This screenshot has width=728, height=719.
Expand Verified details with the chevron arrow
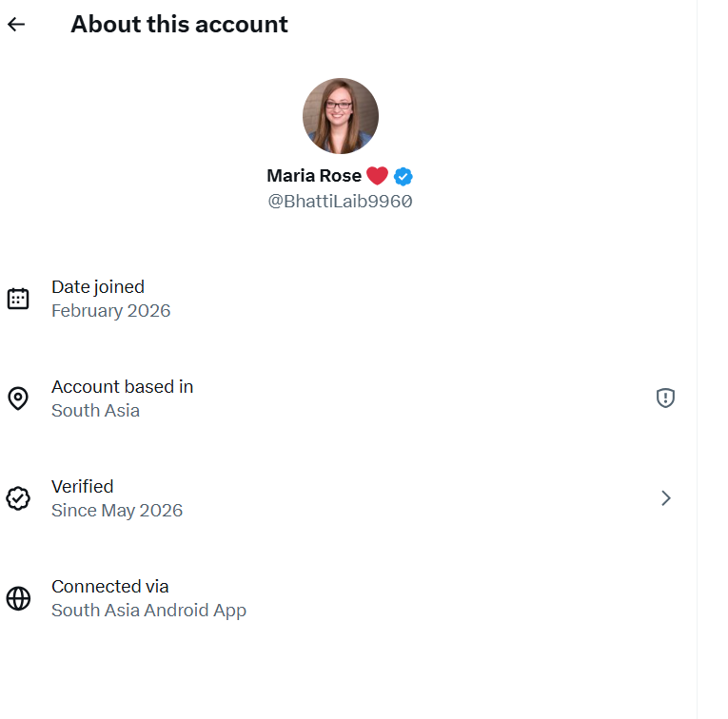coord(666,498)
